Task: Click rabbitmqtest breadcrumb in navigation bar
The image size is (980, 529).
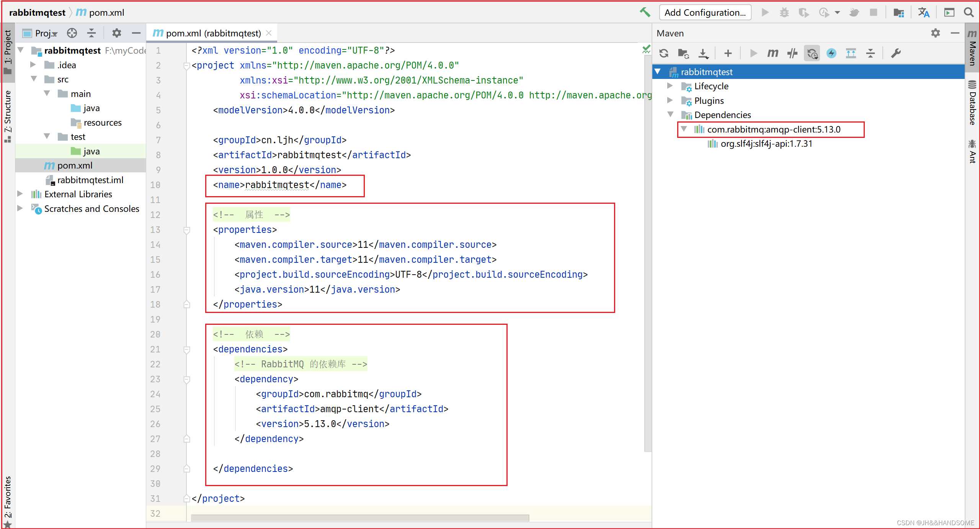Action: (37, 13)
